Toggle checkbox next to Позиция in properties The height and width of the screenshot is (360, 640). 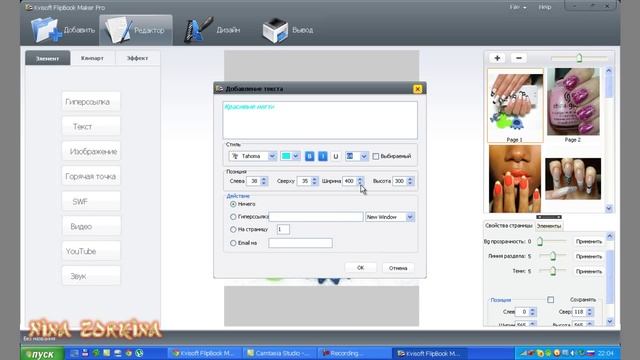click(x=550, y=300)
